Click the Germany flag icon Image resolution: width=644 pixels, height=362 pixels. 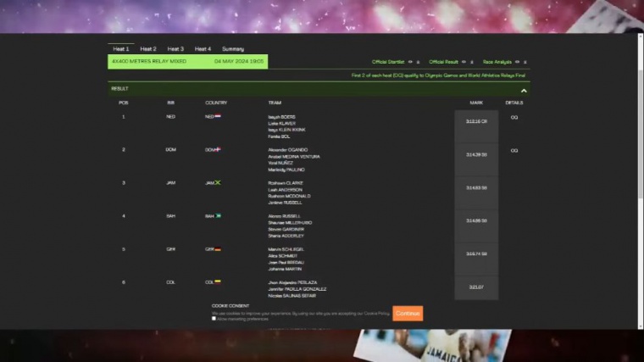[x=218, y=249]
